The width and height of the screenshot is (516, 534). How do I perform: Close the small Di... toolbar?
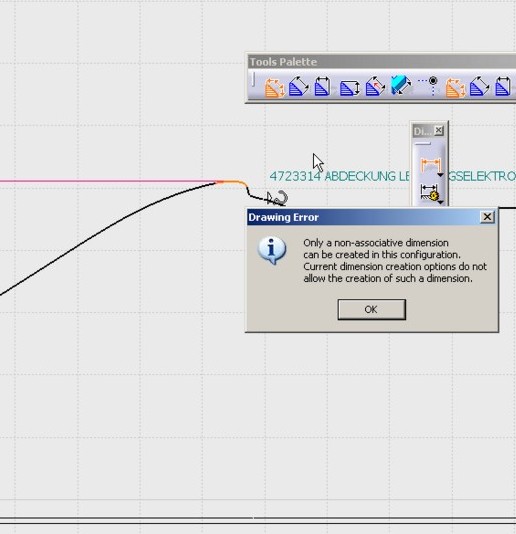[x=439, y=130]
